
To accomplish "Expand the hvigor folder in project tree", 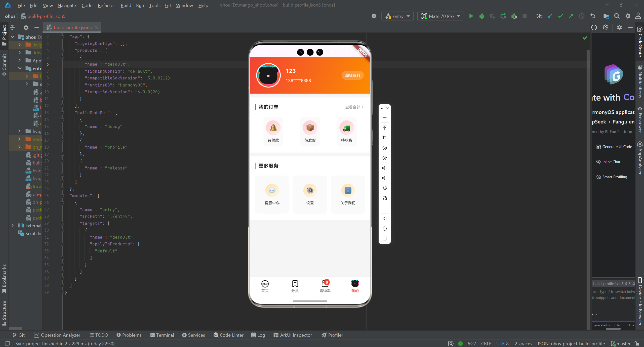I will click(19, 131).
